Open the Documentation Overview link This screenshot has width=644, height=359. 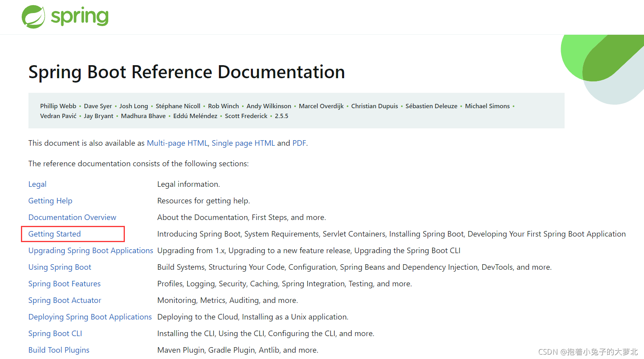point(72,218)
